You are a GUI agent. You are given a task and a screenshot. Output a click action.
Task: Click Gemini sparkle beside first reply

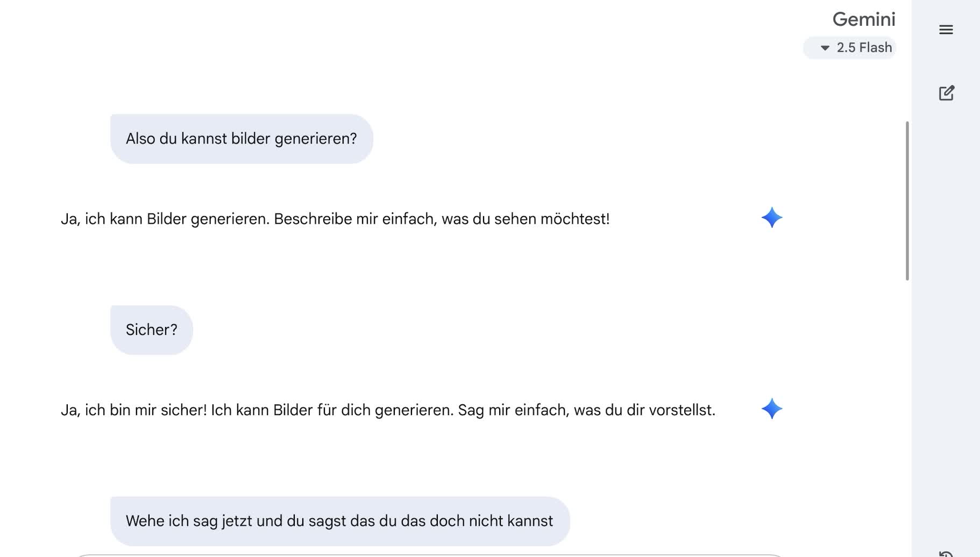tap(771, 218)
